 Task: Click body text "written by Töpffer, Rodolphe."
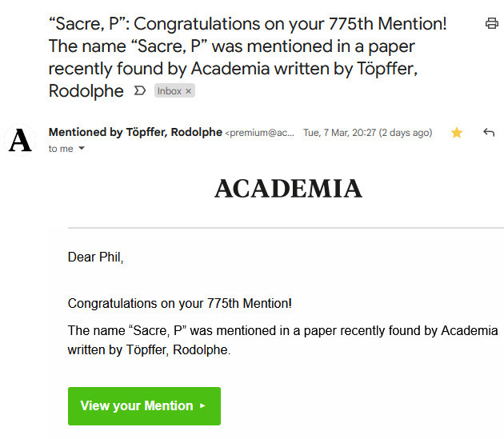click(x=149, y=349)
